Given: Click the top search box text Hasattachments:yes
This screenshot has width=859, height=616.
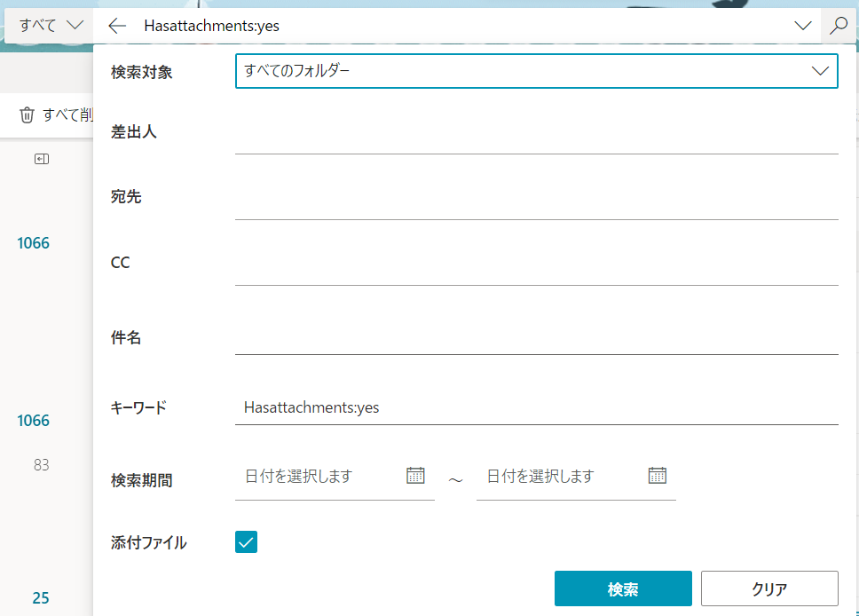Looking at the screenshot, I should [211, 26].
